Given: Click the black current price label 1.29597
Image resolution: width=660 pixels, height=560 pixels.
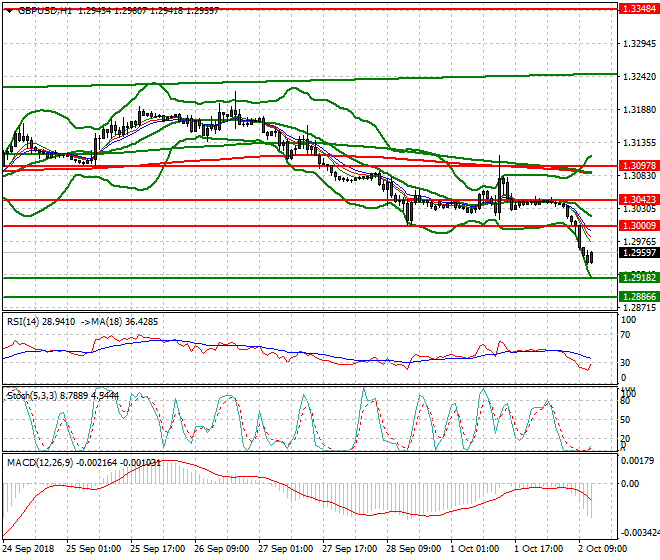Looking at the screenshot, I should click(x=637, y=252).
